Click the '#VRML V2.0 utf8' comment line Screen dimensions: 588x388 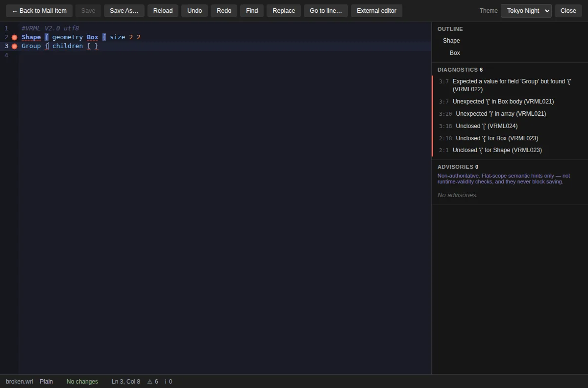(50, 28)
